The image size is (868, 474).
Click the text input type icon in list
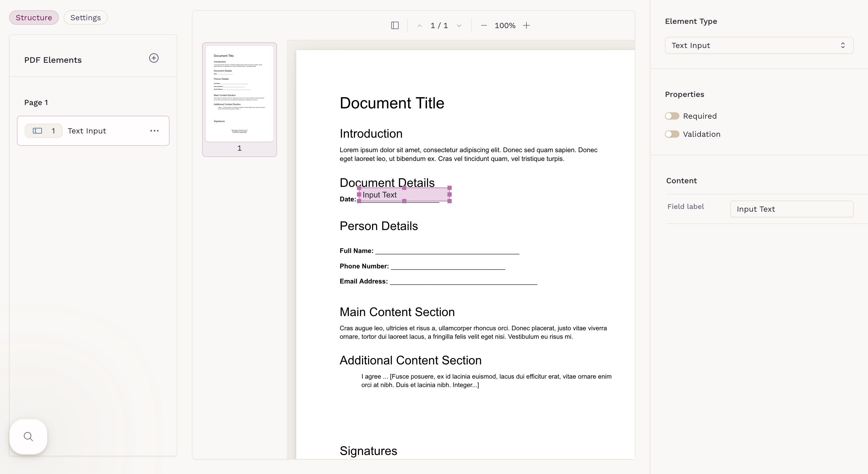coord(37,131)
